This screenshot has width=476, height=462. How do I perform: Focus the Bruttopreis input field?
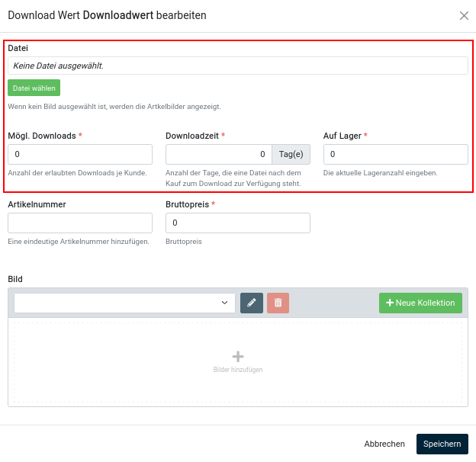click(x=237, y=223)
